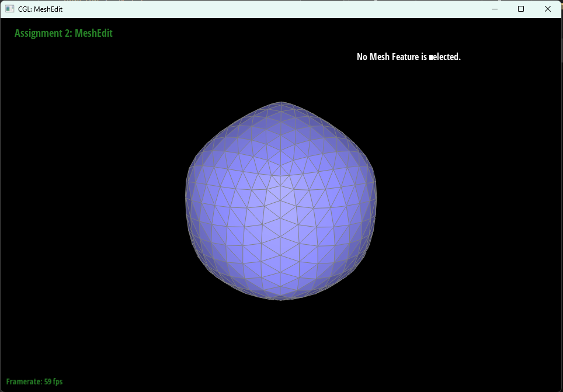Screen dimensions: 563x392
Task: Select the vertex at the top pole of the sphere
Action: pos(281,102)
